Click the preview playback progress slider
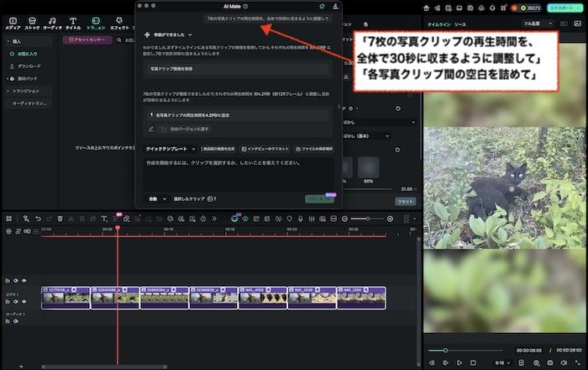This screenshot has width=588, height=370. coord(465,351)
